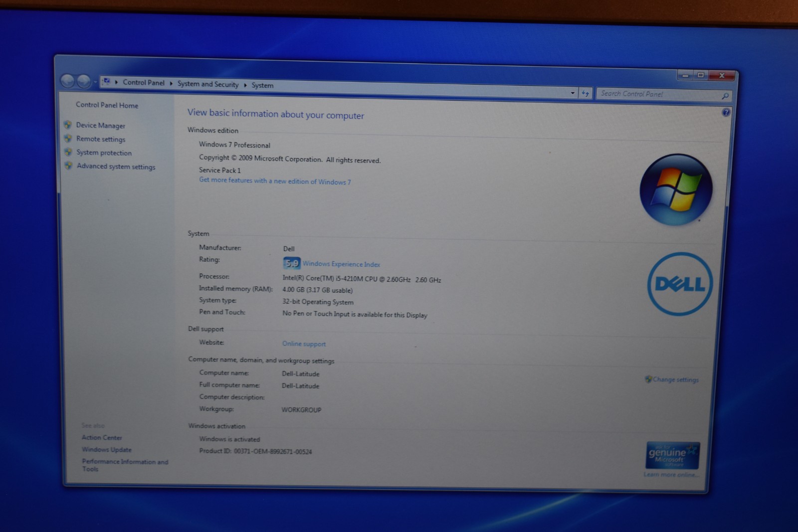The image size is (798, 532).
Task: Select the Control Panel breadcrumb
Action: pos(144,83)
